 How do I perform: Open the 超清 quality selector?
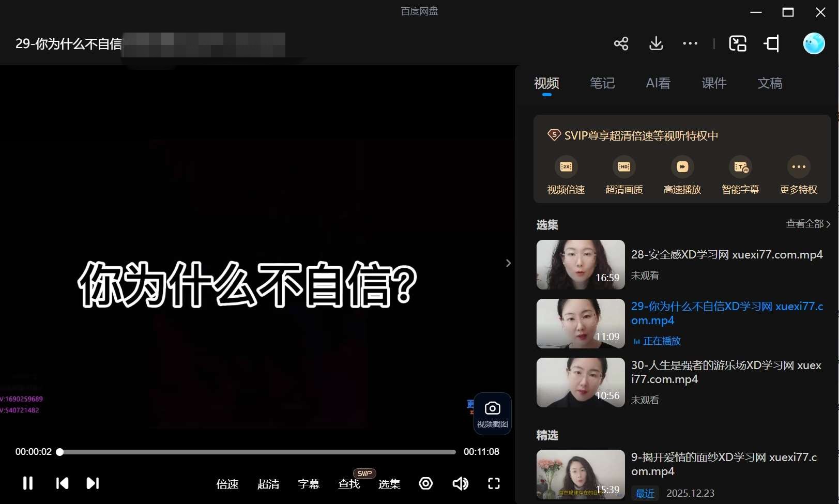(x=268, y=484)
